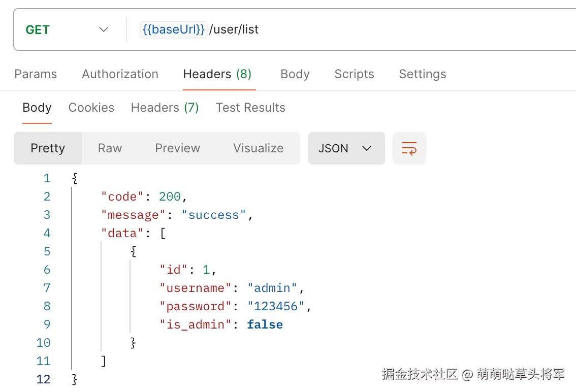Select the request Headers (8) tab
Image resolution: width=576 pixels, height=392 pixels.
tap(217, 74)
